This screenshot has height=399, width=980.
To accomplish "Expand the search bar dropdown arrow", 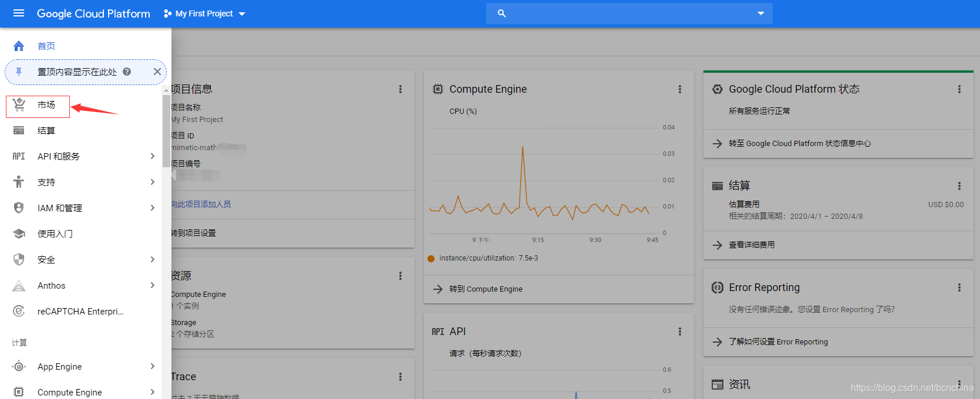I will coord(761,13).
